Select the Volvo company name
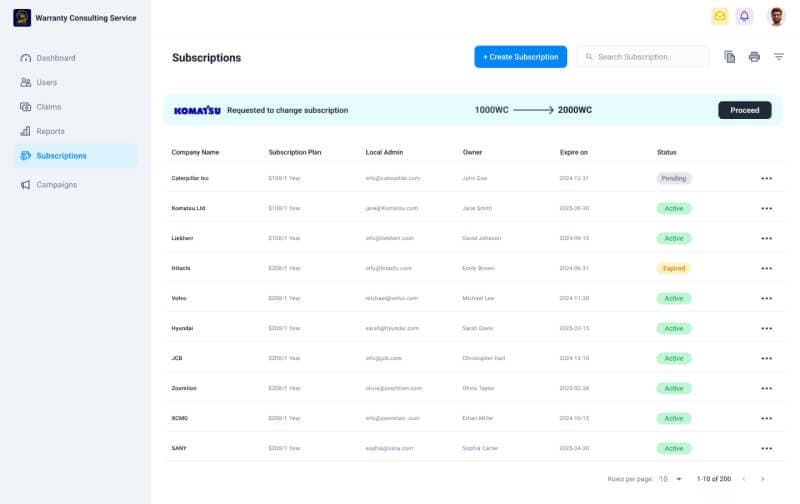Image resolution: width=800 pixels, height=504 pixels. tap(179, 298)
